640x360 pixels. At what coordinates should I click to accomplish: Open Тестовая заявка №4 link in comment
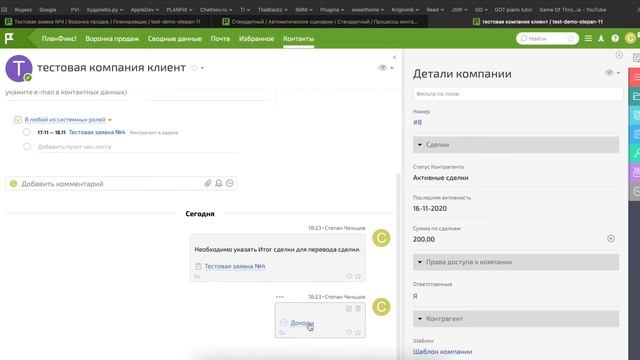(235, 266)
